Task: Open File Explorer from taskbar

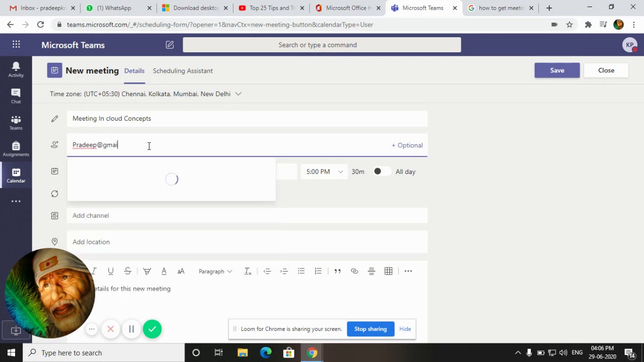Action: pyautogui.click(x=243, y=353)
